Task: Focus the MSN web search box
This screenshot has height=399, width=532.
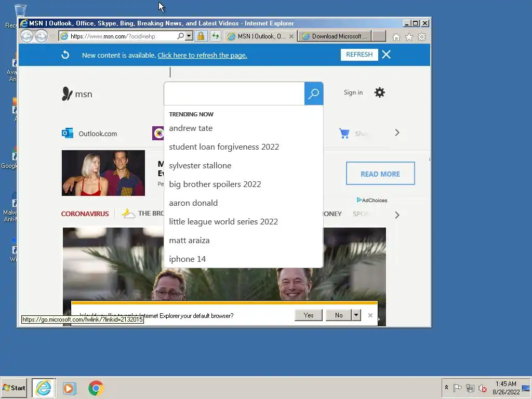Action: pos(234,94)
